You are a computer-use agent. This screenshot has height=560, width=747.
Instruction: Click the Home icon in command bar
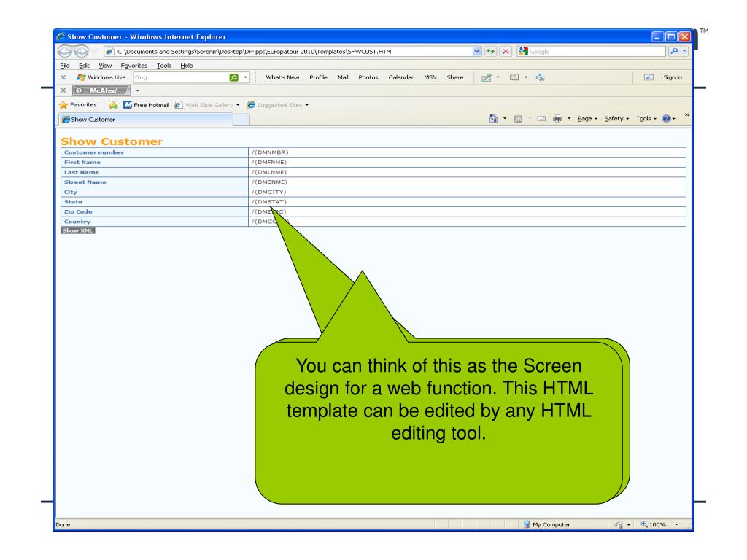click(493, 119)
